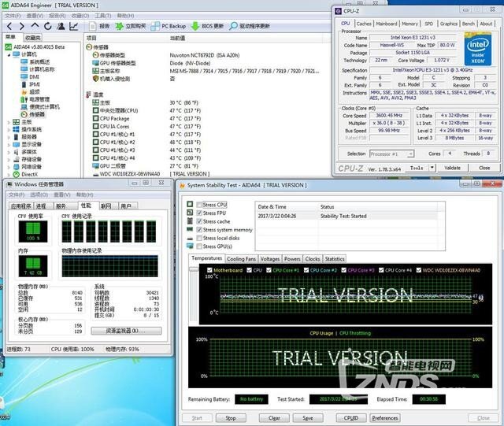Click the operating system Windows logo tree icon
Viewport: 504px width, 426px height.
pyautogui.click(x=16, y=129)
